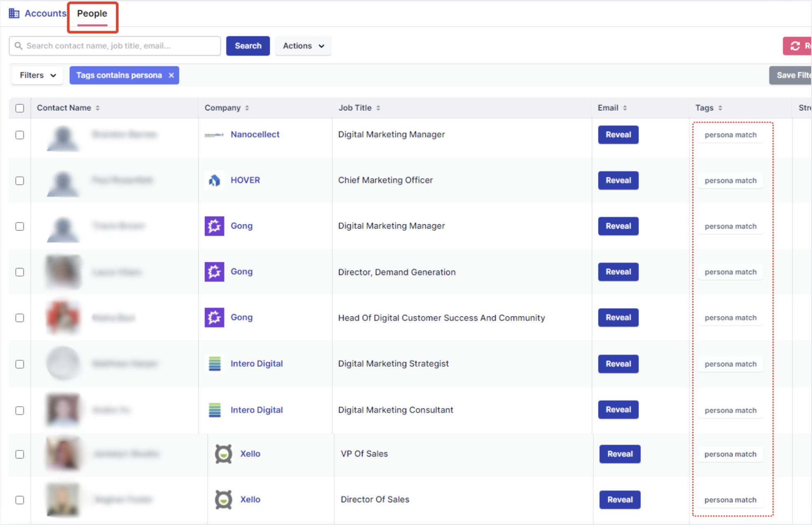Reveal email for Chief Marketing Officer
Image resolution: width=812 pixels, height=525 pixels.
click(x=618, y=180)
